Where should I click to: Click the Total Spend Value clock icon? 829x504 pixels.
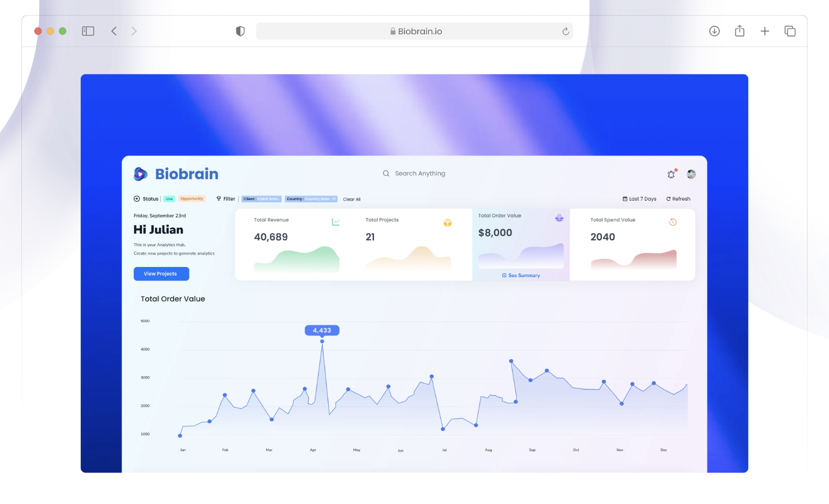[673, 222]
